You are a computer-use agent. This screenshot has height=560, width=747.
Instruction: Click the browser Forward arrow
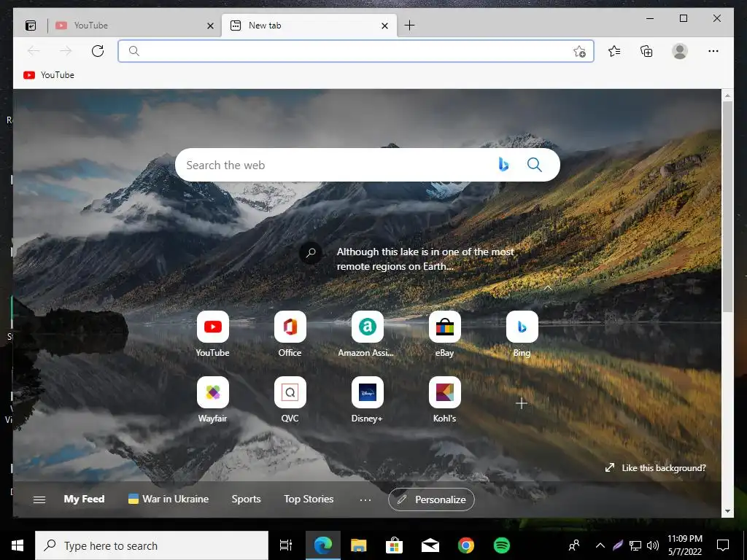(x=66, y=51)
